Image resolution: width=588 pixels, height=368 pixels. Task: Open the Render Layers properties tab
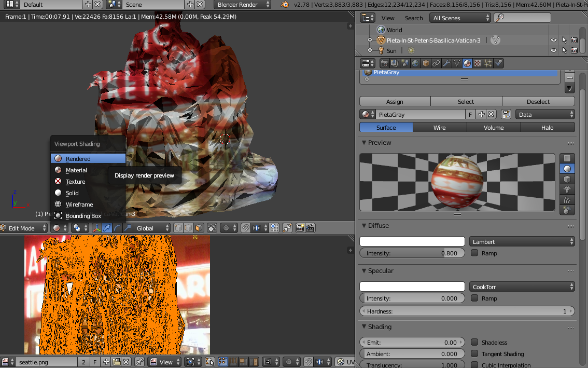coord(394,63)
